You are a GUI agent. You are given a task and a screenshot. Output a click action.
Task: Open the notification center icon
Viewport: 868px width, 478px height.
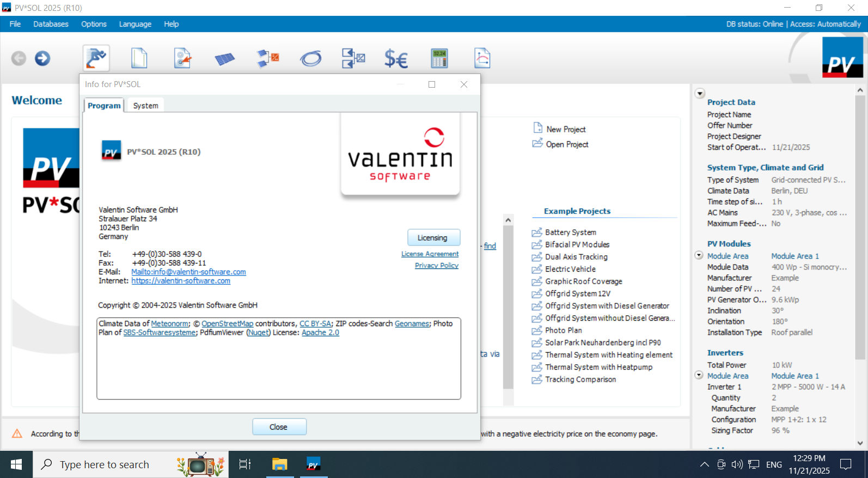[846, 464]
